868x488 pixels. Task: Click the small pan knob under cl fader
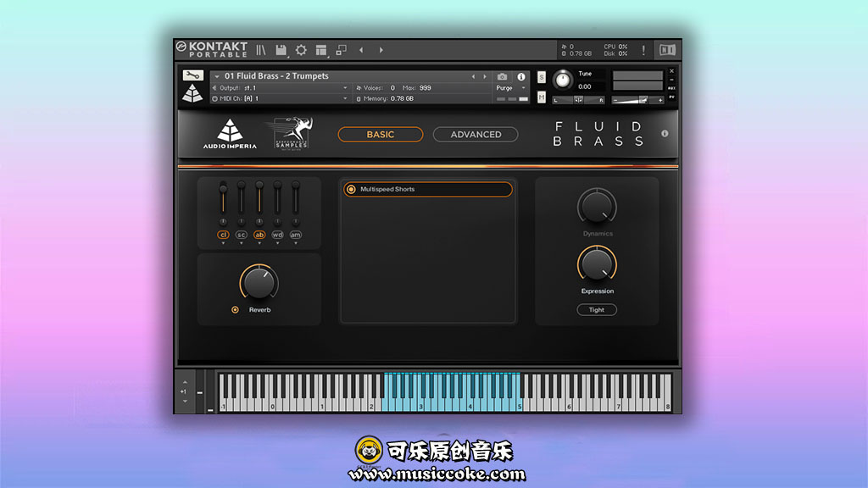[223, 222]
